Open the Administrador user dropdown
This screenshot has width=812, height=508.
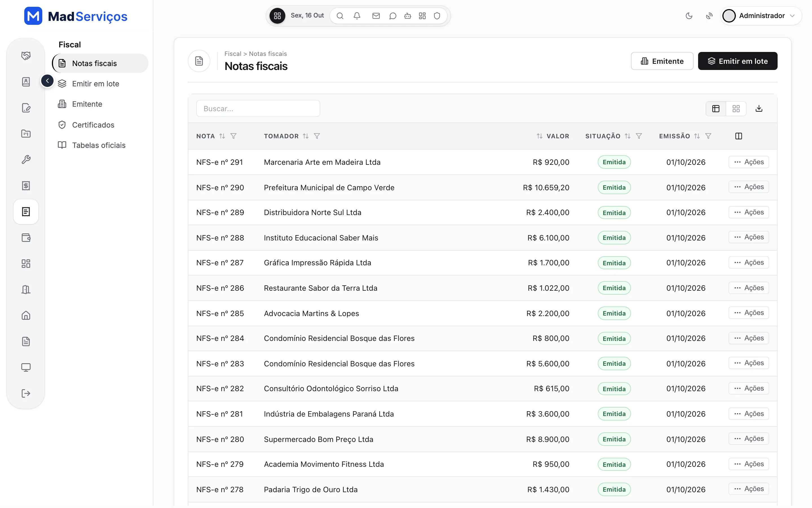tap(761, 16)
